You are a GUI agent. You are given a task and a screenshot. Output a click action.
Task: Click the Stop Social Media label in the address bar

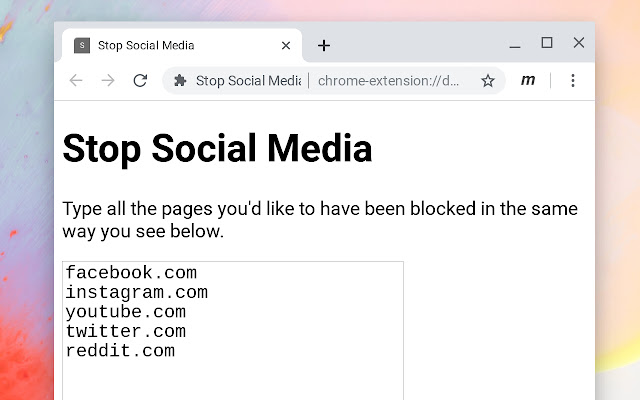(x=248, y=81)
